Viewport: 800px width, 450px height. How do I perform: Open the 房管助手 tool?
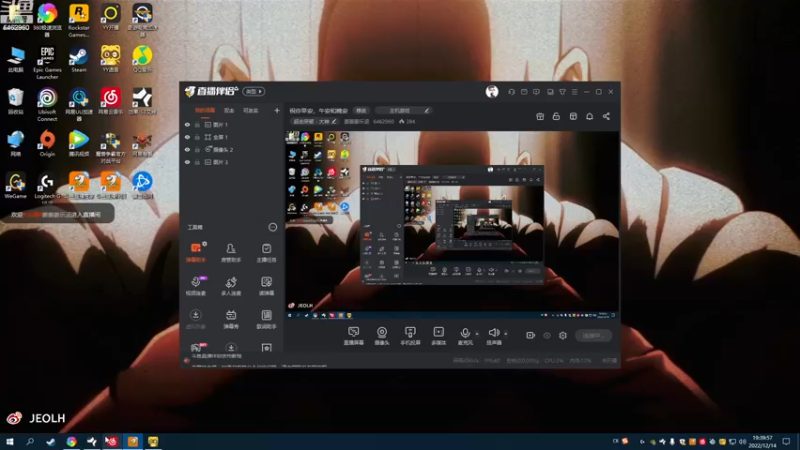[x=231, y=252]
